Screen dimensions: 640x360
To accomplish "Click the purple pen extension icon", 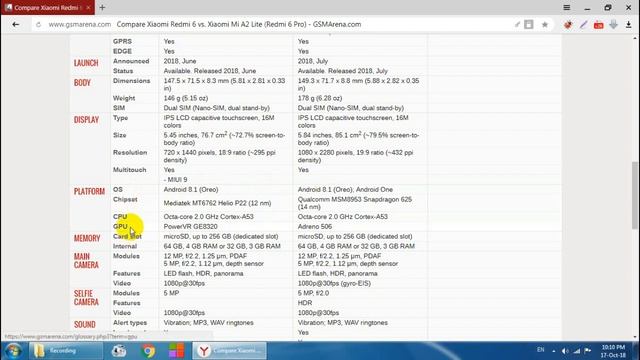I will pyautogui.click(x=583, y=24).
